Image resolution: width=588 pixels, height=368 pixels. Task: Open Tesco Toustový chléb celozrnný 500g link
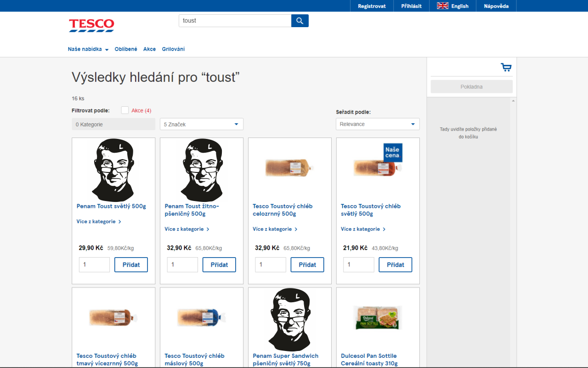[x=283, y=210]
